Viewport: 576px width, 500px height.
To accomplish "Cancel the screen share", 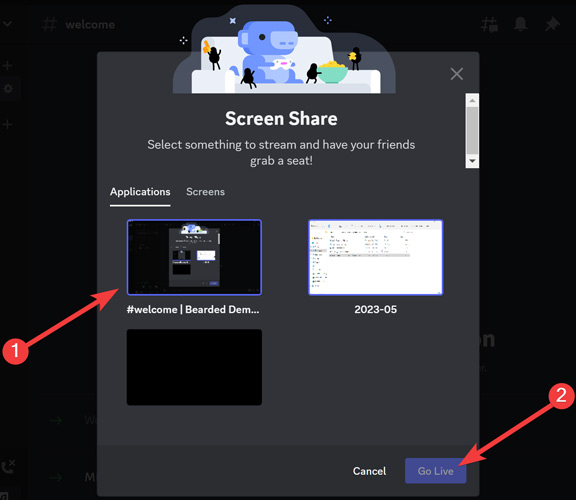I will click(369, 471).
